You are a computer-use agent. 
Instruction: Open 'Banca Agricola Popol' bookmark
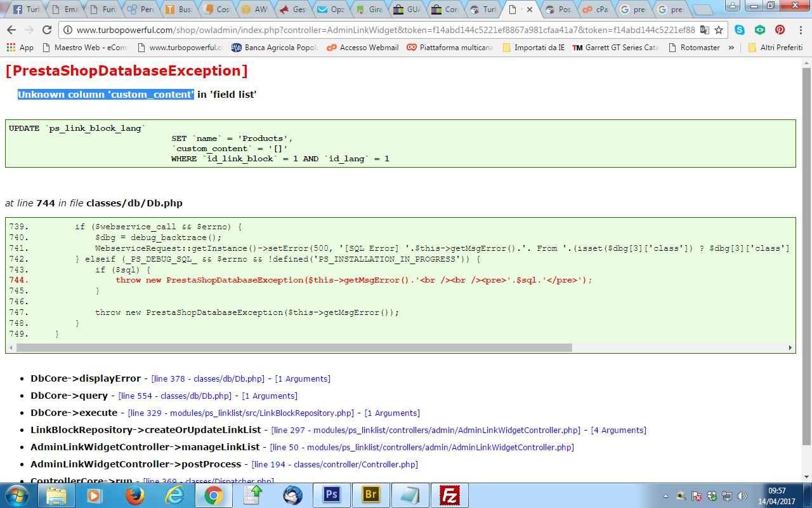click(x=275, y=48)
